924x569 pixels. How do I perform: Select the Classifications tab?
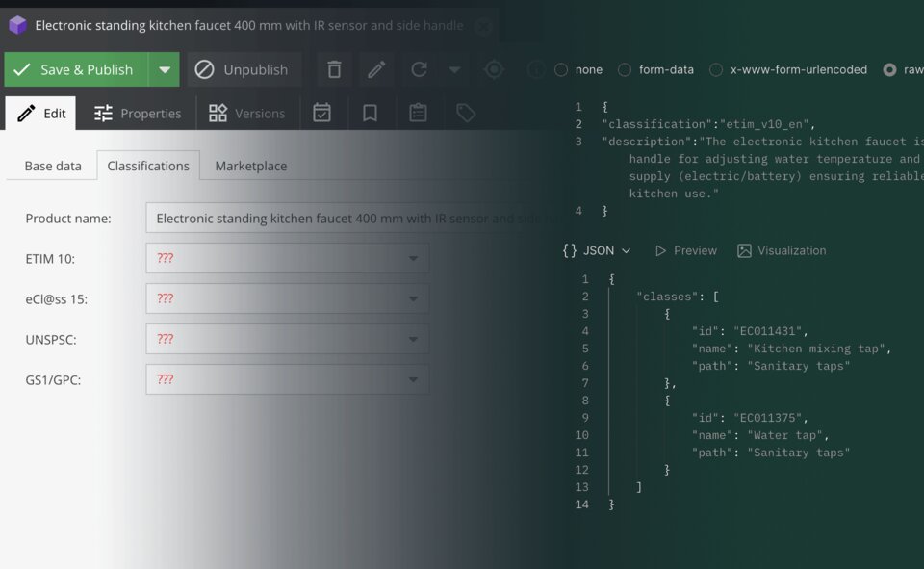click(x=148, y=166)
